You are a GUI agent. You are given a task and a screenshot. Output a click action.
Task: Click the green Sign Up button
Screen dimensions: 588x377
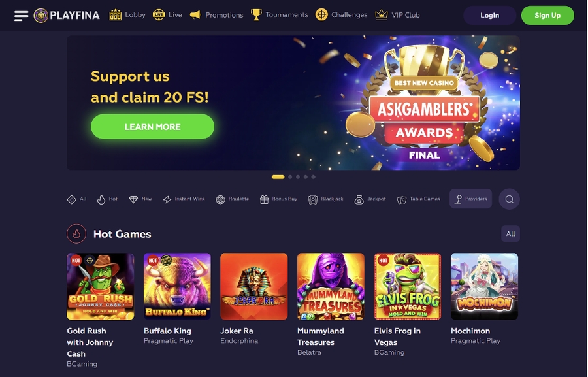[547, 16]
